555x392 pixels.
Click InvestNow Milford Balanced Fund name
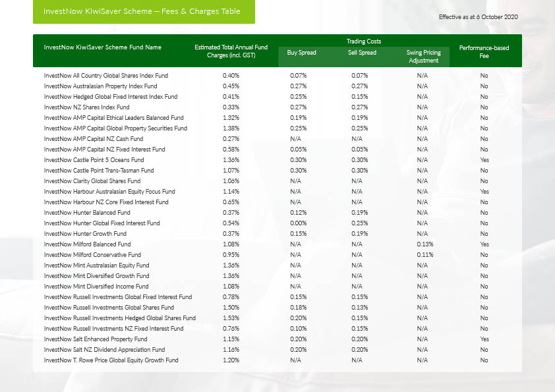click(x=87, y=244)
